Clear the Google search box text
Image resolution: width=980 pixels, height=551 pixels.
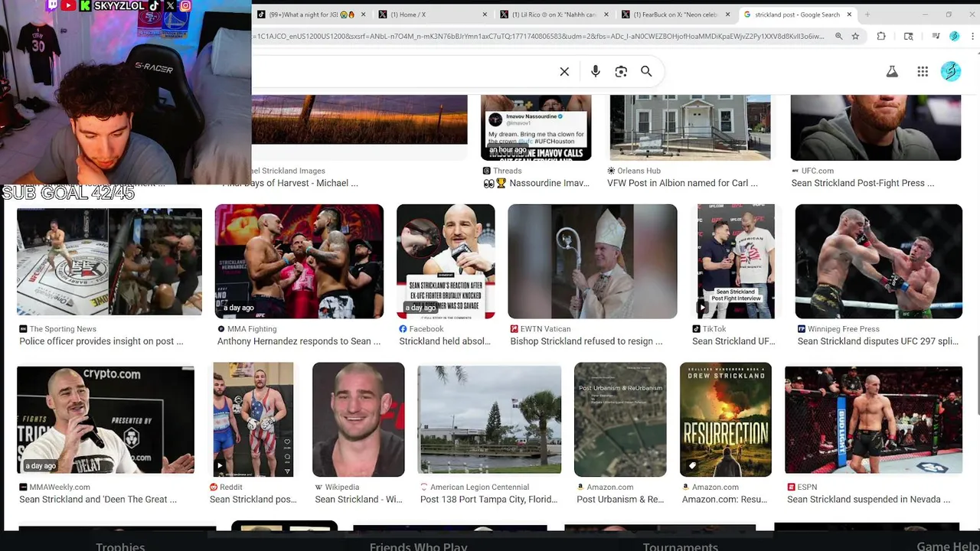click(x=564, y=71)
